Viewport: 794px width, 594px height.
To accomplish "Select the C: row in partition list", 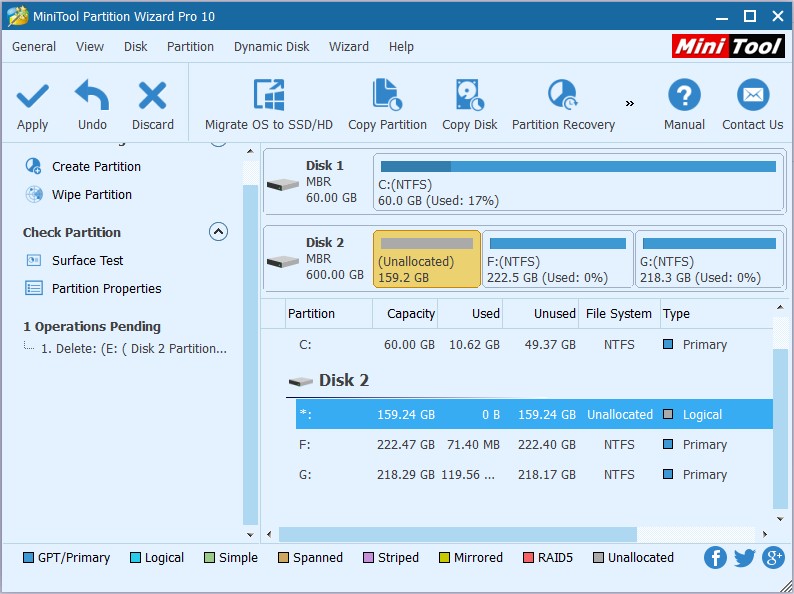I will coord(534,345).
